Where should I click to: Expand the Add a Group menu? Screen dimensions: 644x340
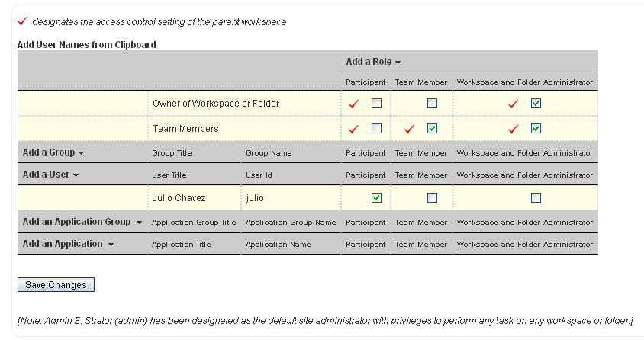(53, 152)
